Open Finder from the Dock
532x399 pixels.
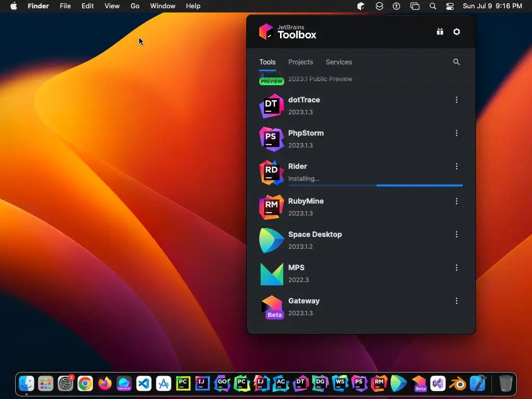pos(26,383)
